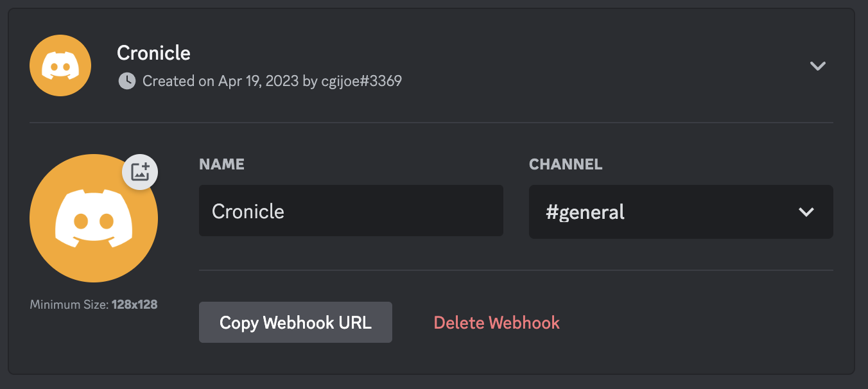
Task: Select the avatar change icon to upload picture
Action: [x=139, y=172]
